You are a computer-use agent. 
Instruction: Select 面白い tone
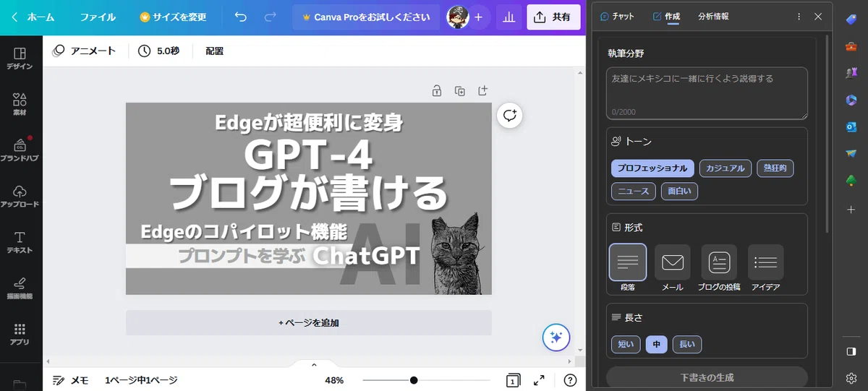tap(679, 192)
